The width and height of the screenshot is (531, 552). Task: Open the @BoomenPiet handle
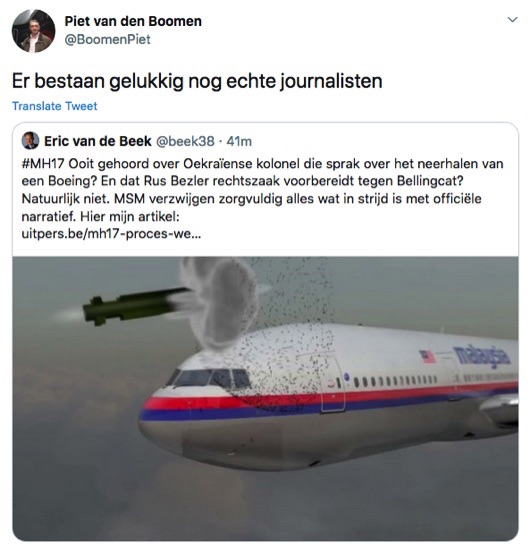point(107,39)
